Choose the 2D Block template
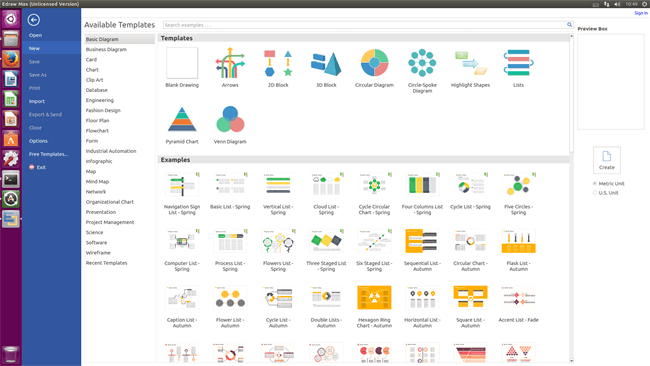The height and width of the screenshot is (366, 650). pyautogui.click(x=278, y=63)
